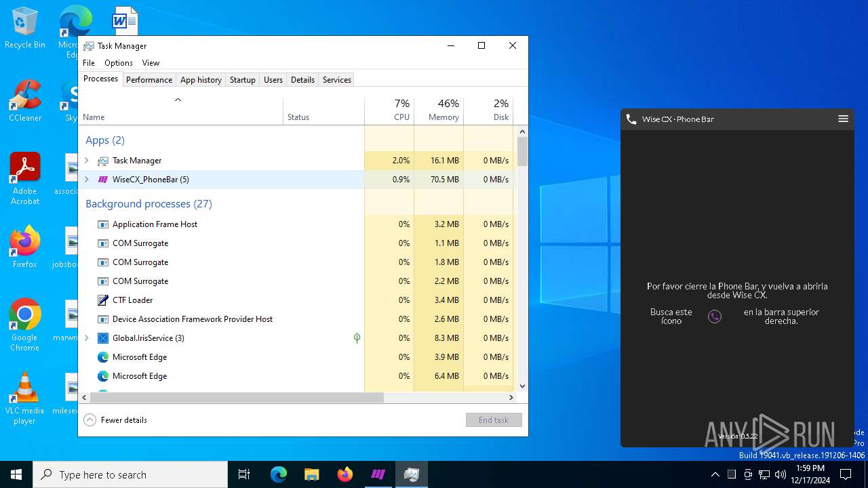Switch to the Users tab
This screenshot has width=868, height=488.
pyautogui.click(x=273, y=80)
